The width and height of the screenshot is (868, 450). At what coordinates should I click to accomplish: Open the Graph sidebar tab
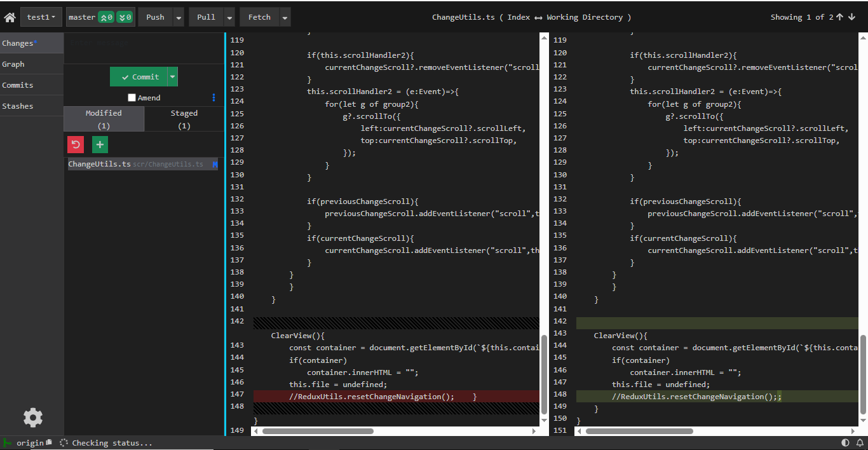(32, 64)
